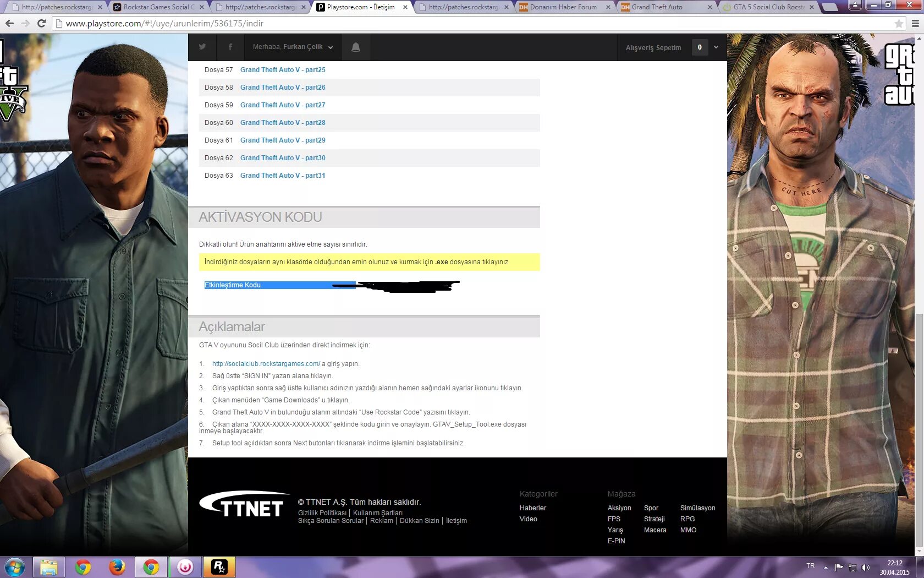Open Windows Start button
Screen dimensions: 924x578
15,567
